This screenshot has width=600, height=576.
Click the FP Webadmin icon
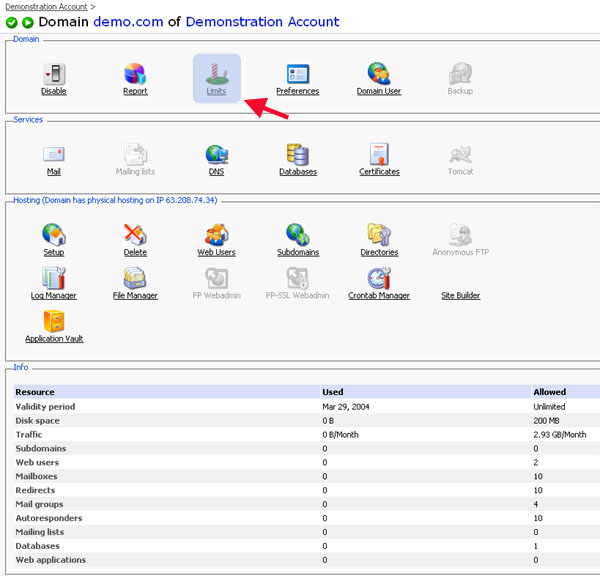point(217,278)
